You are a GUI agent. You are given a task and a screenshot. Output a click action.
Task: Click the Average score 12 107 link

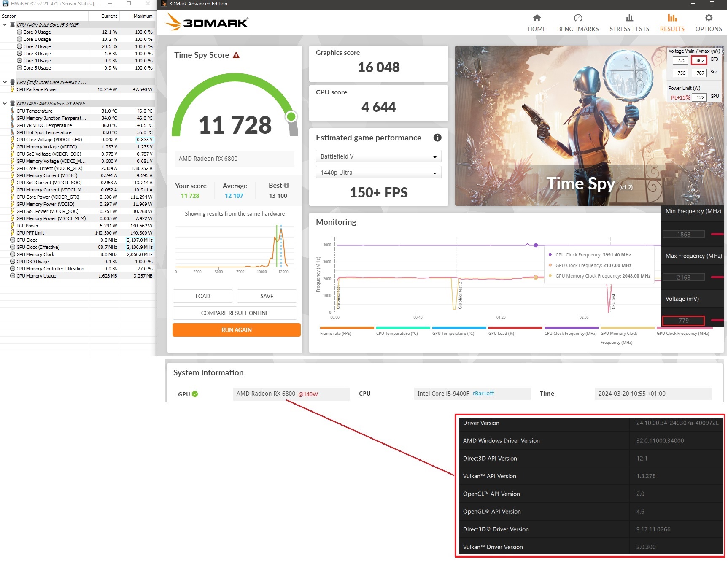point(234,196)
